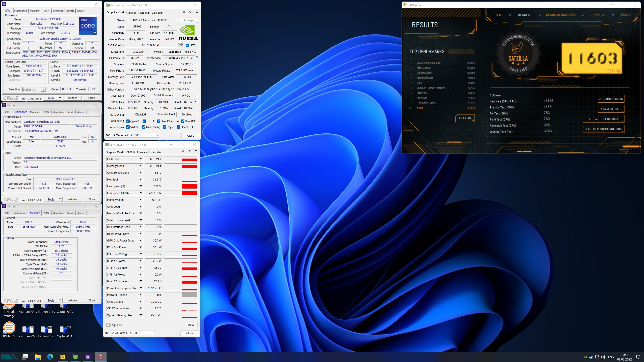Image resolution: width=644 pixels, height=362 pixels.
Task: Expand the GPU Clock sensor dropdown arrow
Action: tap(141, 159)
